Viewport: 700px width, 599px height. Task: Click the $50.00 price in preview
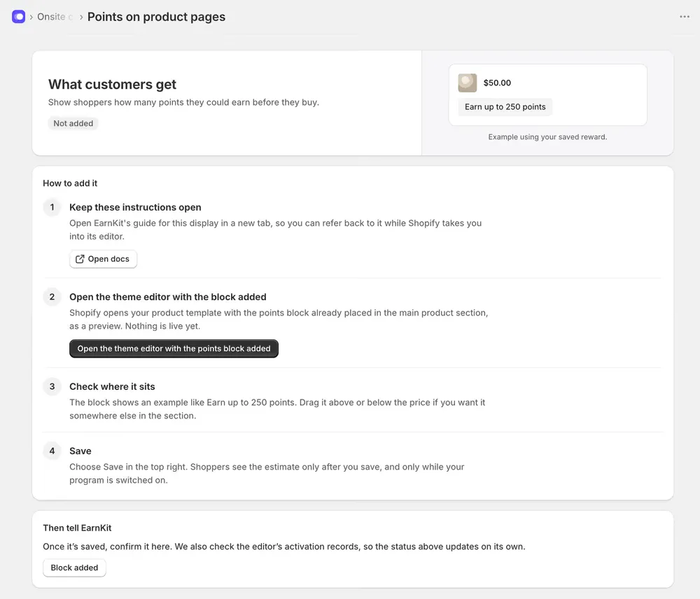click(x=497, y=83)
